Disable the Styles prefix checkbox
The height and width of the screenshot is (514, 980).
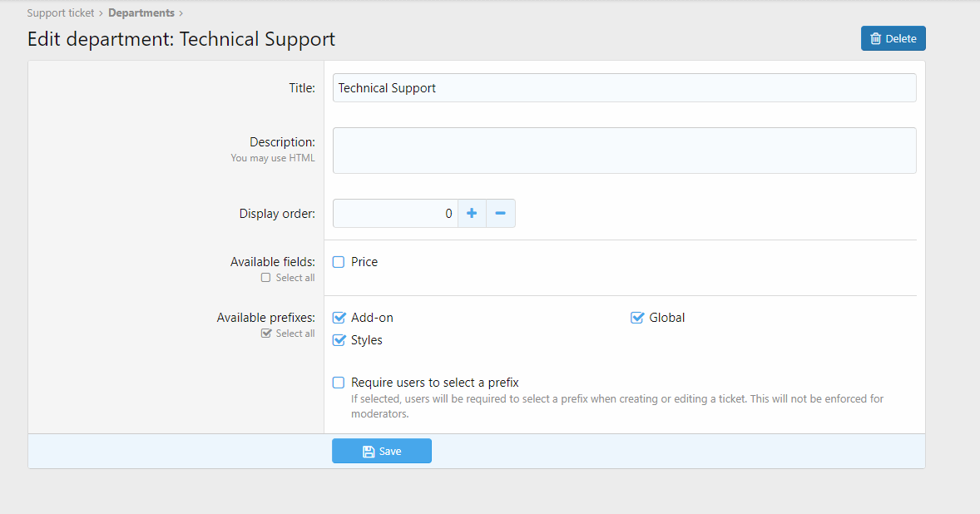pyautogui.click(x=339, y=340)
